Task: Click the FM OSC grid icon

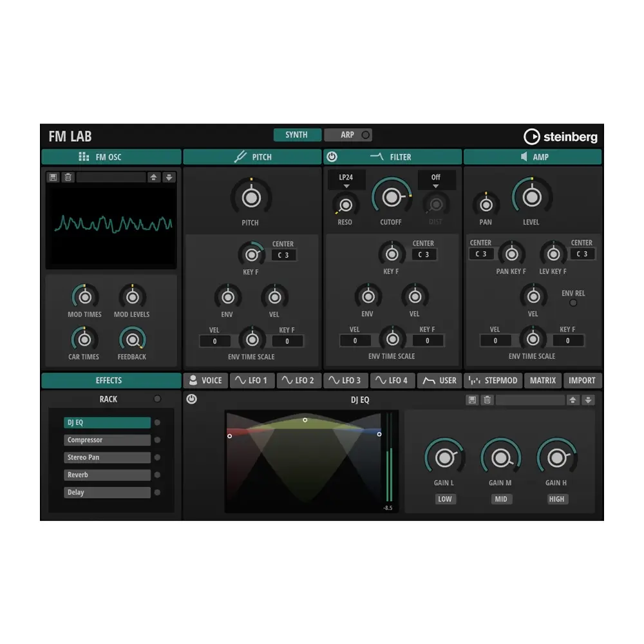Action: point(84,157)
